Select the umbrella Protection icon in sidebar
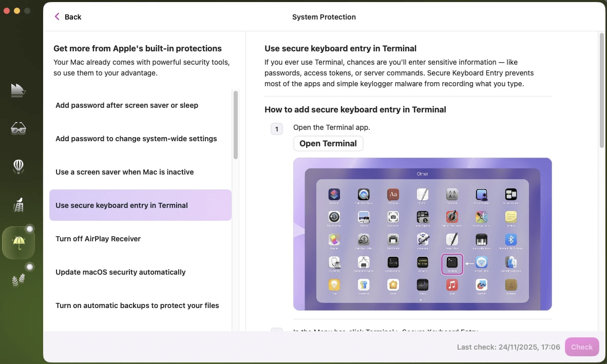The image size is (607, 364). coord(18,241)
